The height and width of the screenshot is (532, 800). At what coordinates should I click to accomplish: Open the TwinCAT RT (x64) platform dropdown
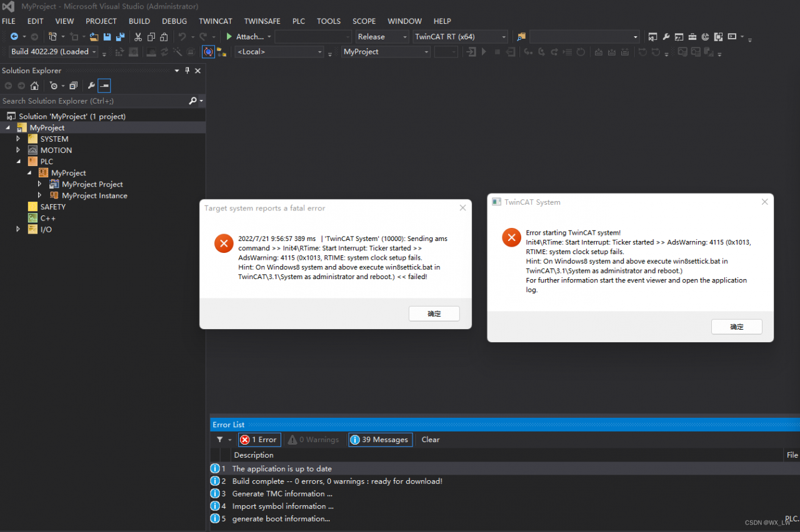[460, 37]
